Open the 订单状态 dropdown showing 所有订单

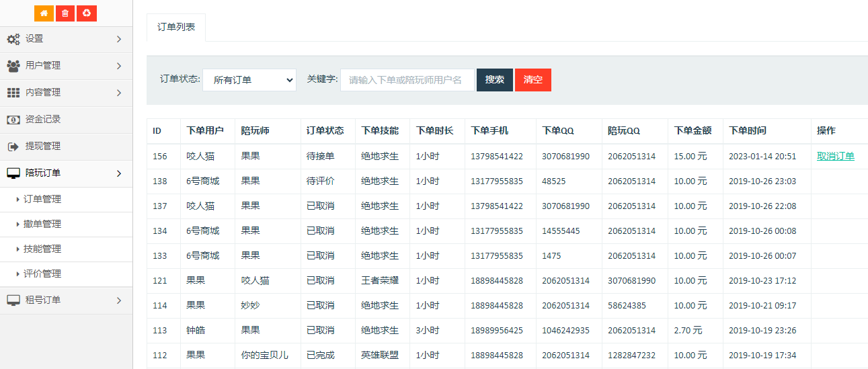[x=249, y=80]
